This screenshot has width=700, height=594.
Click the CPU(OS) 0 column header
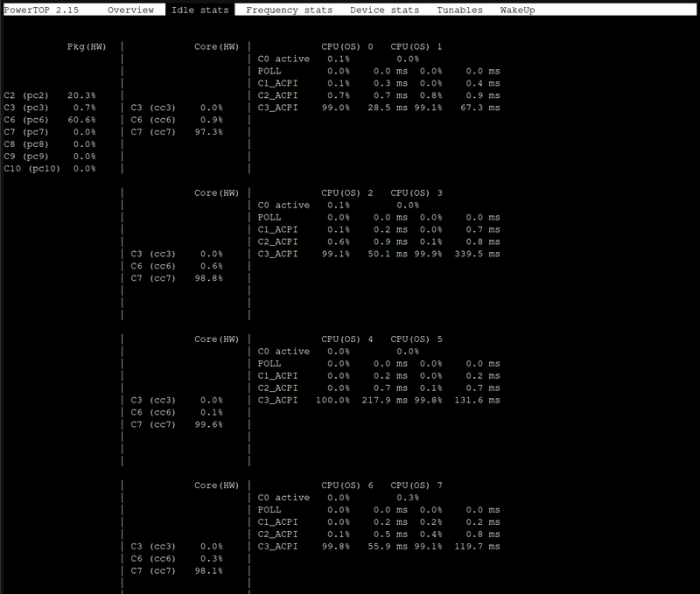tap(346, 46)
